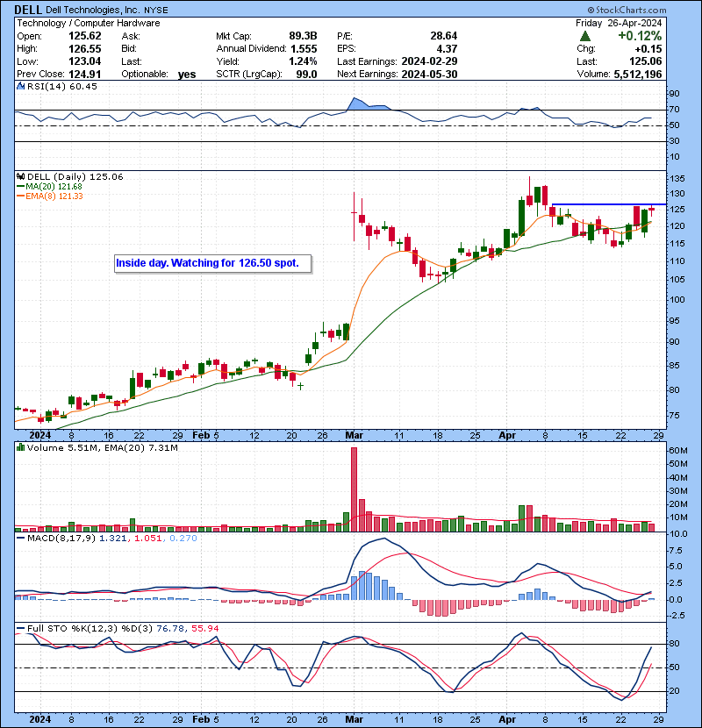This screenshot has width=702, height=728.
Task: Click the volume bars icon in the Volume panel
Action: pos(20,447)
